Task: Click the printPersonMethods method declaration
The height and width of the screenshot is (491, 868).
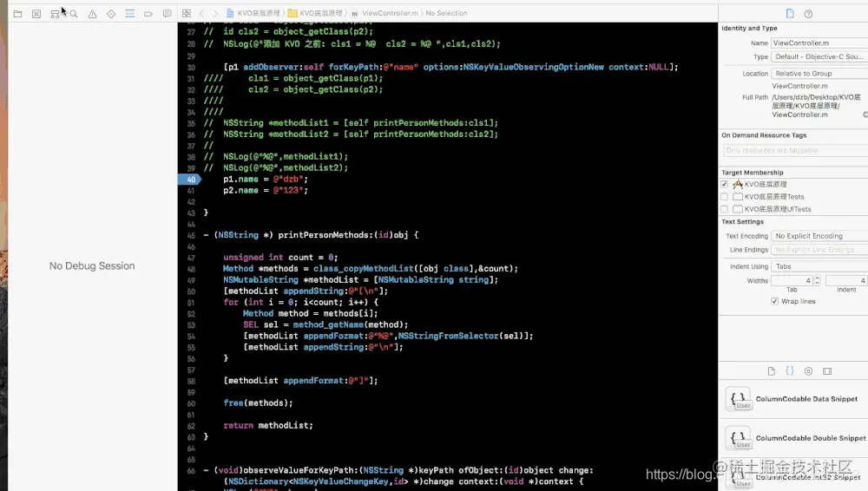Action: 311,235
